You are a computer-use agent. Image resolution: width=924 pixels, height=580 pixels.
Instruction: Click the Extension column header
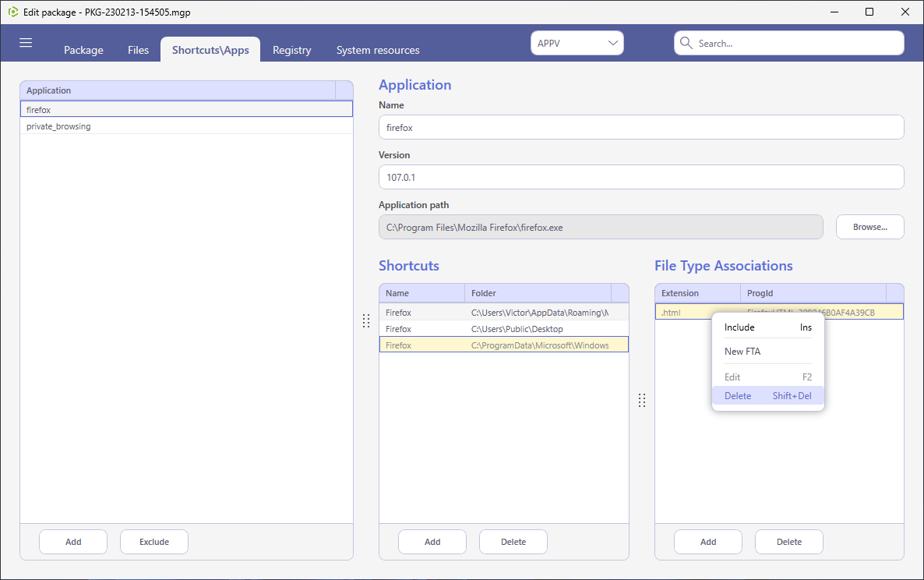(x=698, y=293)
